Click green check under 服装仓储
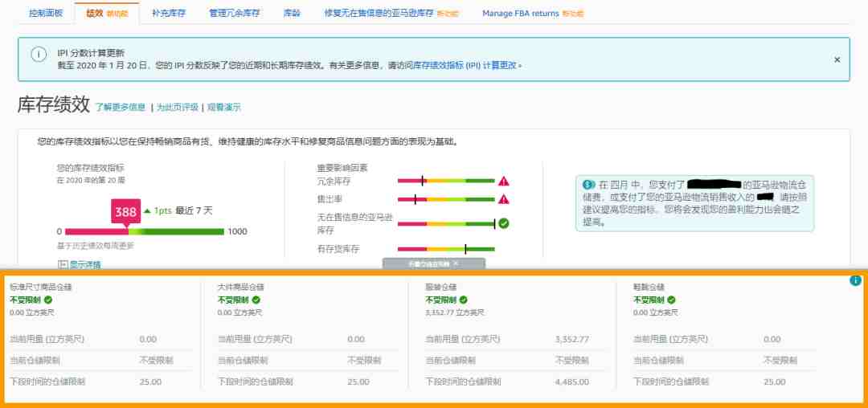The width and height of the screenshot is (868, 408). pos(464,300)
